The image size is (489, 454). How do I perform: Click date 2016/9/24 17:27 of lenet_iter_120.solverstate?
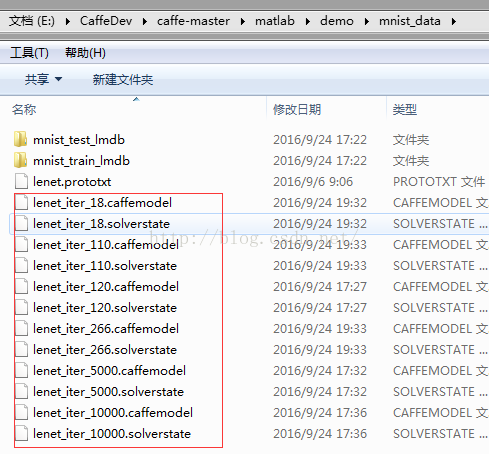pos(320,308)
